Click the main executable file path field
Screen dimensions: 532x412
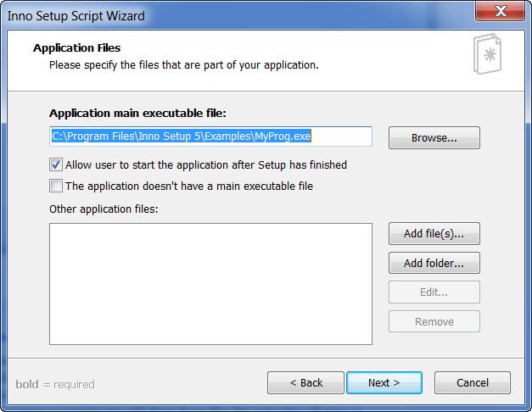pos(210,136)
